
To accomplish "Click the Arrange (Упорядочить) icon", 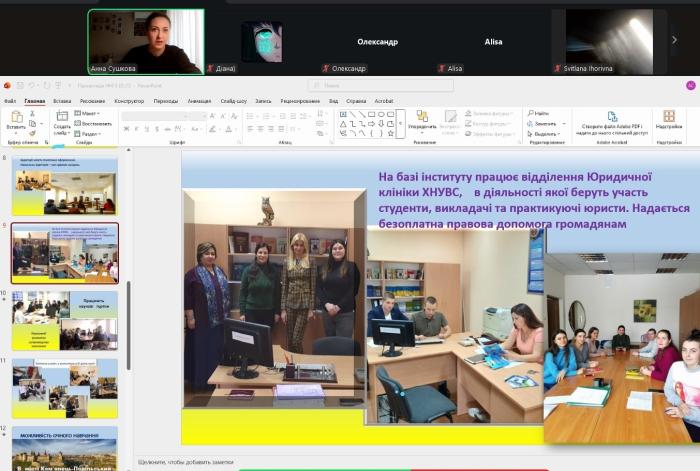I will coord(423,117).
